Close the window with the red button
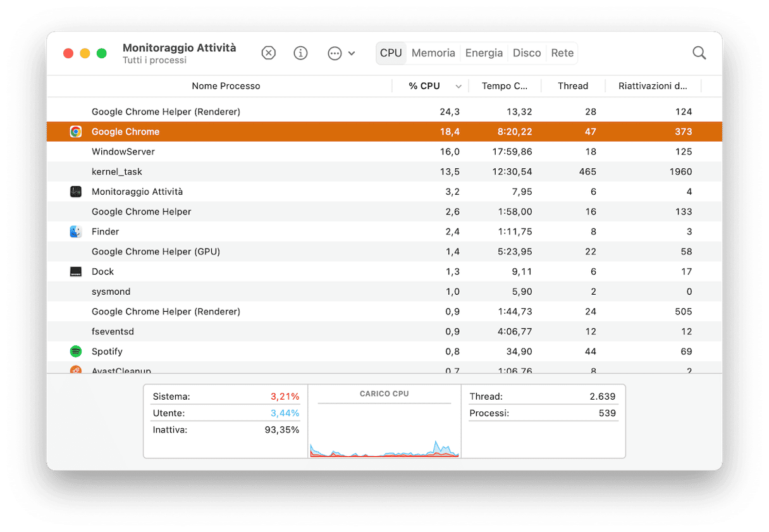Screen dimensions: 769x532 pyautogui.click(x=68, y=54)
